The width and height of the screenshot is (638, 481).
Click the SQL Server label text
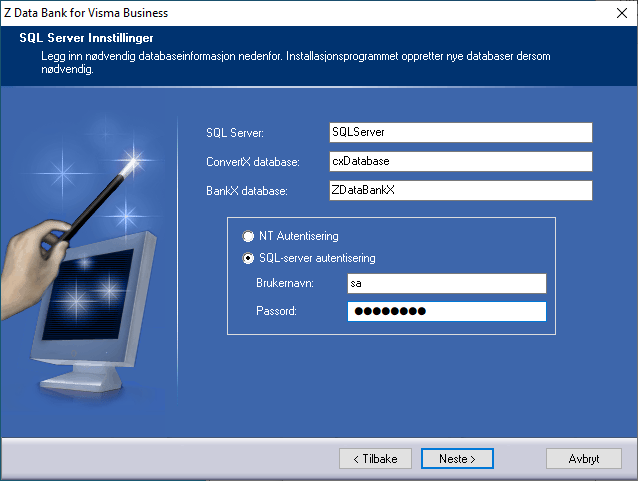pos(235,133)
